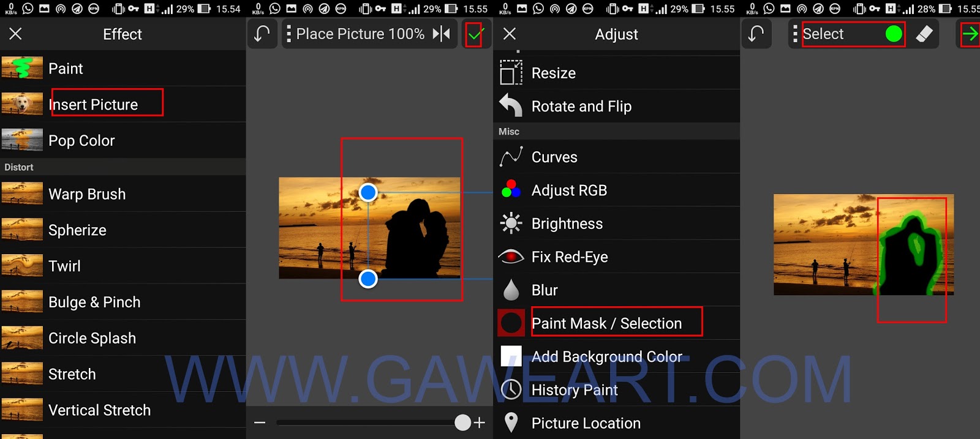
Task: Tap the Curves icon
Action: point(511,157)
